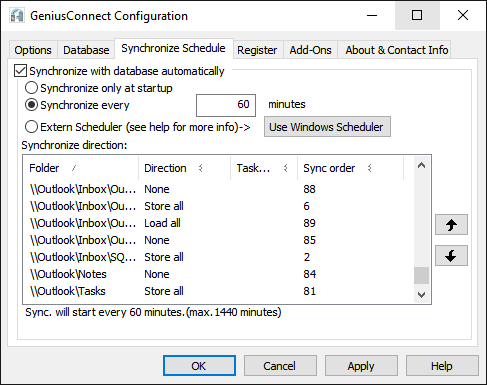Select the \\Outlook\Inbox\SQ... folder row
Screen dimensions: 487x385
point(218,257)
